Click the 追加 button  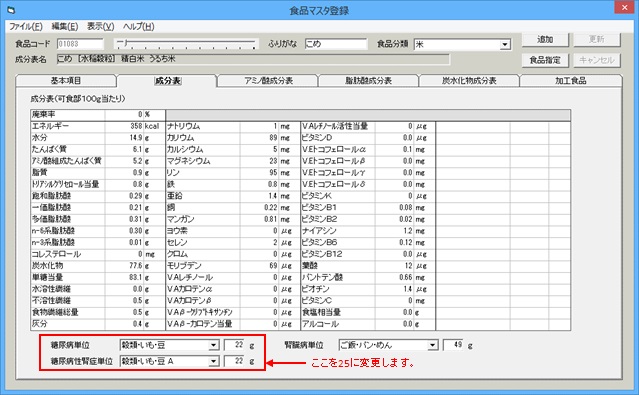[x=545, y=40]
